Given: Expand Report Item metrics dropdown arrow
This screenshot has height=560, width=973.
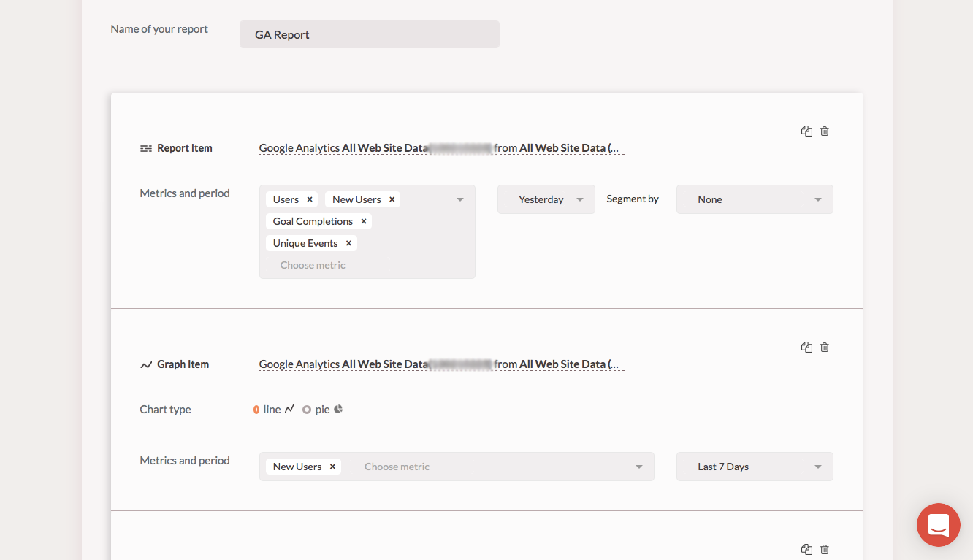Looking at the screenshot, I should pos(460,199).
